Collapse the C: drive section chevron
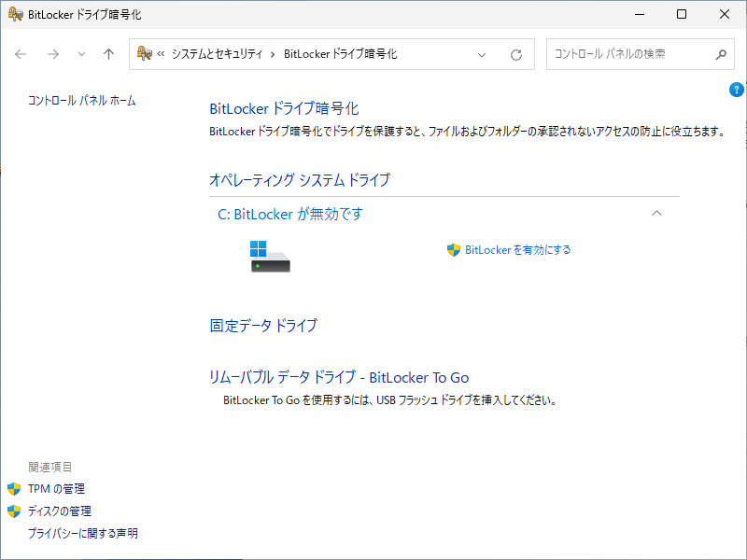Viewport: 747px width, 560px height. pos(656,213)
